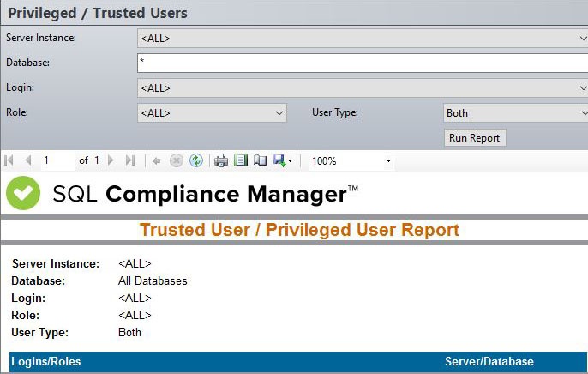Click the Stop rendering icon
Image resolution: width=588 pixels, height=374 pixels.
177,160
